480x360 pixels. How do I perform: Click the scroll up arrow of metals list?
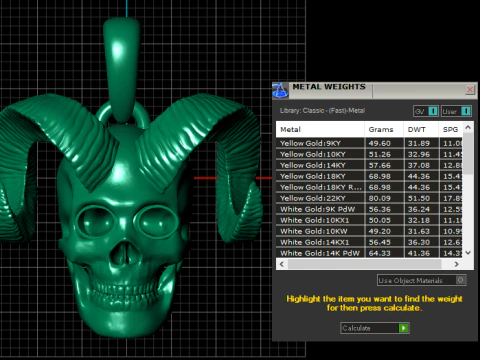[x=468, y=127]
